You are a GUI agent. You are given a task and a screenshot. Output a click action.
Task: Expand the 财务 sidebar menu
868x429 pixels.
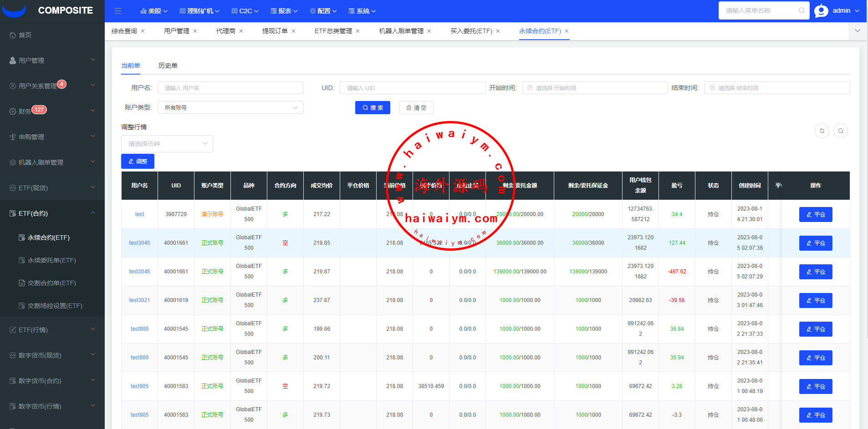pos(52,111)
